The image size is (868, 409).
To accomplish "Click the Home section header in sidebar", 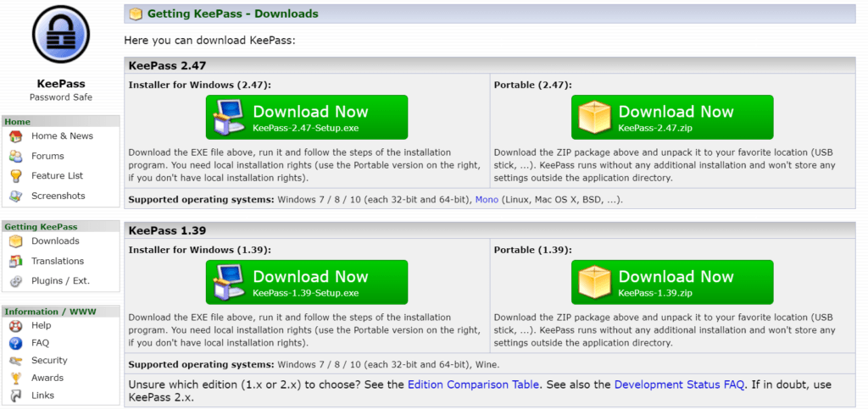I will [60, 122].
